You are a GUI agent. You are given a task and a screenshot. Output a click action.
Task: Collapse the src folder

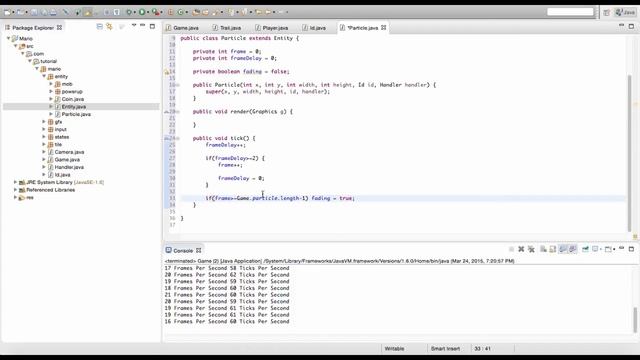coord(16,46)
